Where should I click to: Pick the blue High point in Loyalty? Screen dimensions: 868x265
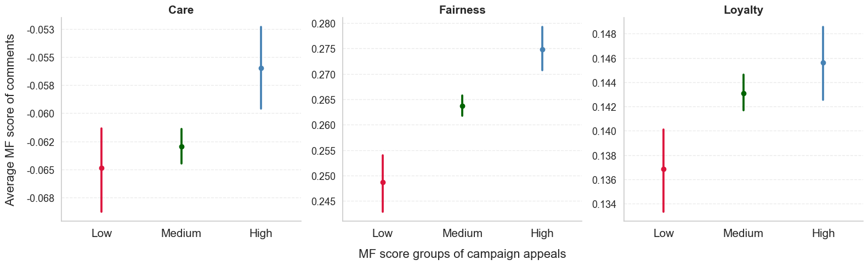(x=823, y=63)
